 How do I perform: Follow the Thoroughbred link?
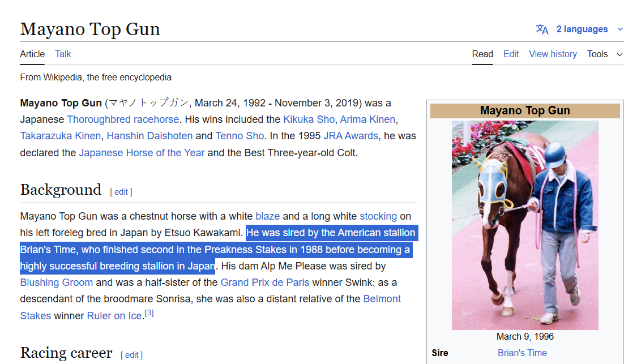point(99,119)
